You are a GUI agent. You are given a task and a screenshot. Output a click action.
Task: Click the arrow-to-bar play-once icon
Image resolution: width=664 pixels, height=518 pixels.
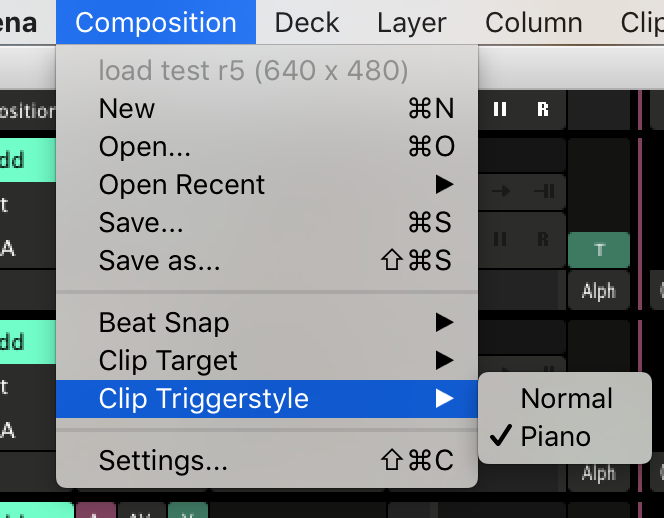(x=544, y=192)
